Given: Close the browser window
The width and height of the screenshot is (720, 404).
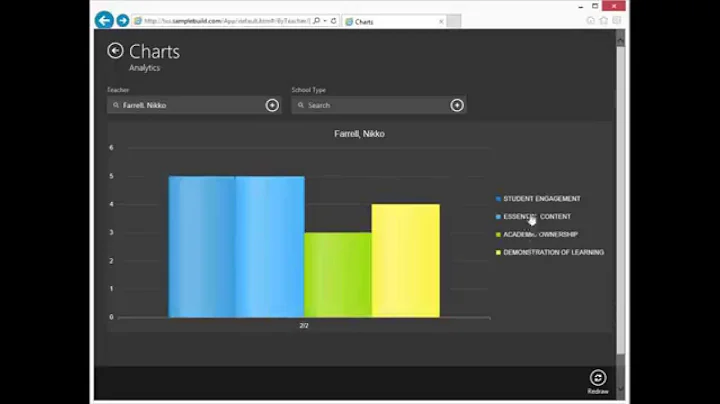Looking at the screenshot, I should pos(615,6).
